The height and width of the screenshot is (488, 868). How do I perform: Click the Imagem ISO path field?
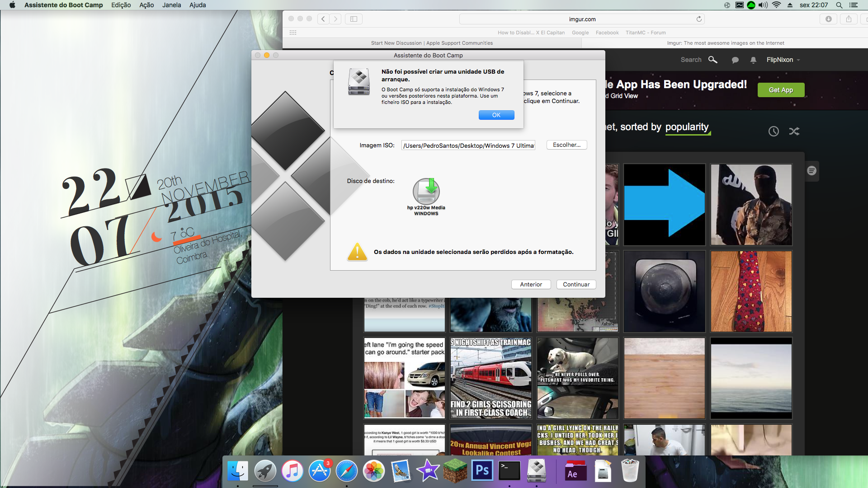(x=468, y=145)
